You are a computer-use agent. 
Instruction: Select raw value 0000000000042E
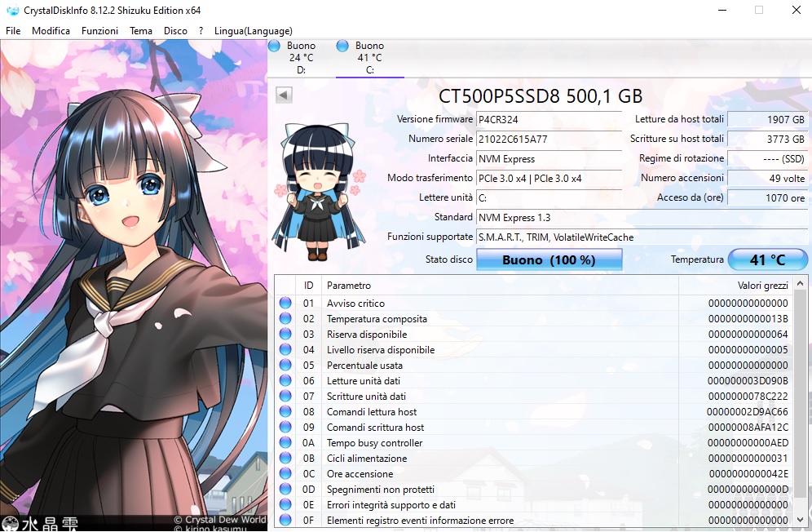tap(749, 474)
